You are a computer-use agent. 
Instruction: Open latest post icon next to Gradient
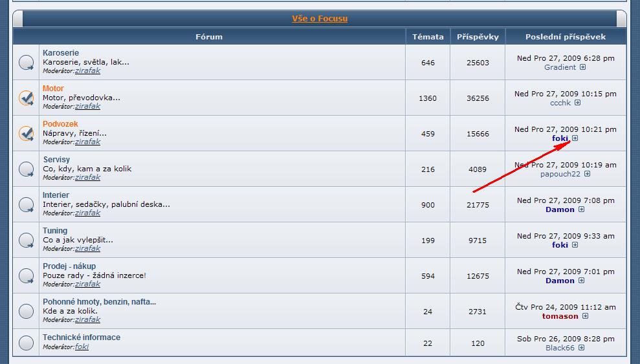pos(582,67)
